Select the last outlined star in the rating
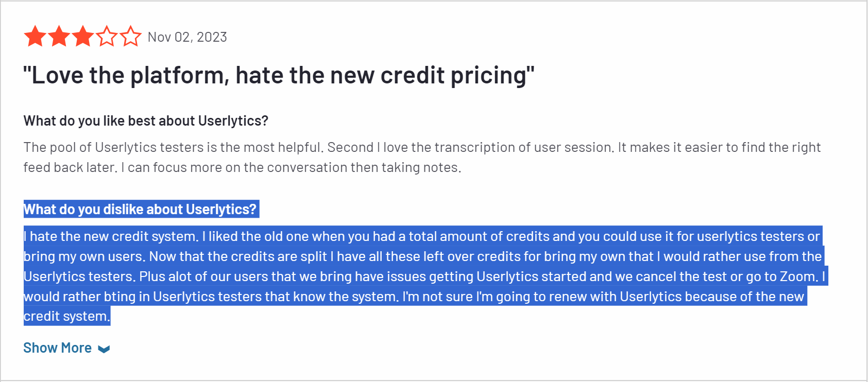The width and height of the screenshot is (868, 382). click(131, 37)
